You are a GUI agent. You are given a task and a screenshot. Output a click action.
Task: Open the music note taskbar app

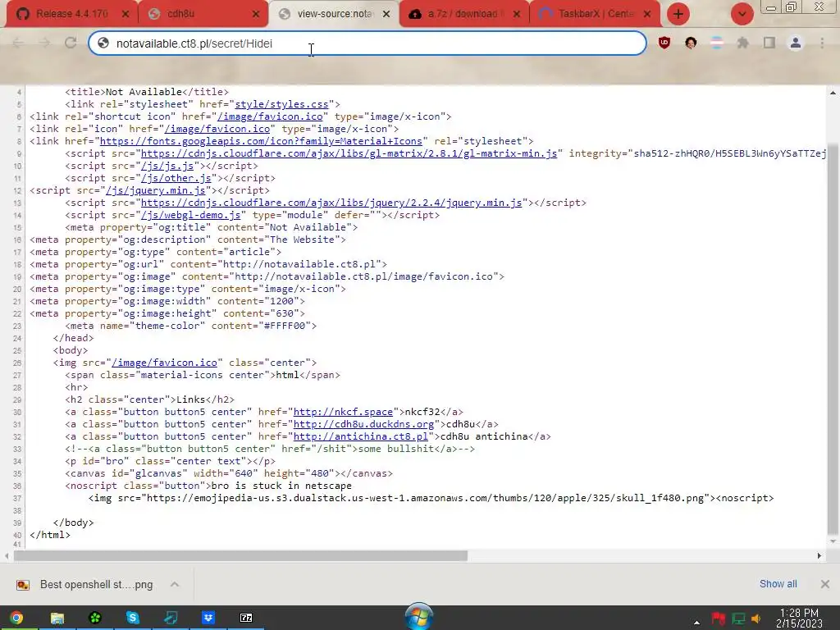tap(171, 618)
